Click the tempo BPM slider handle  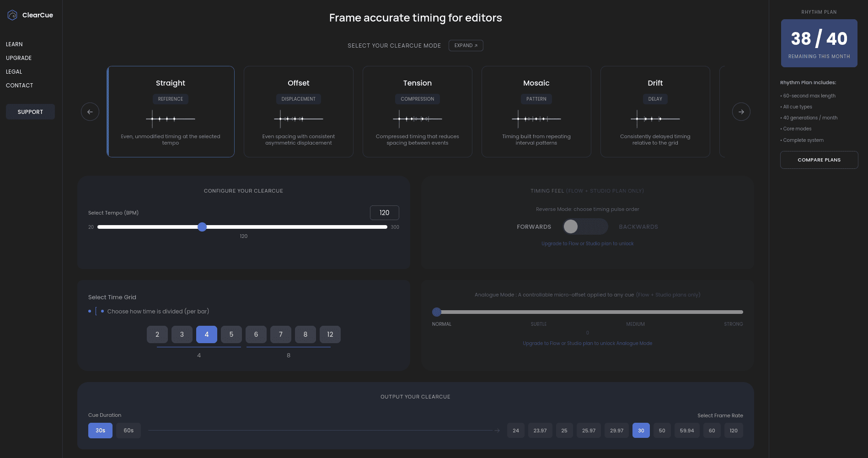[x=202, y=227]
